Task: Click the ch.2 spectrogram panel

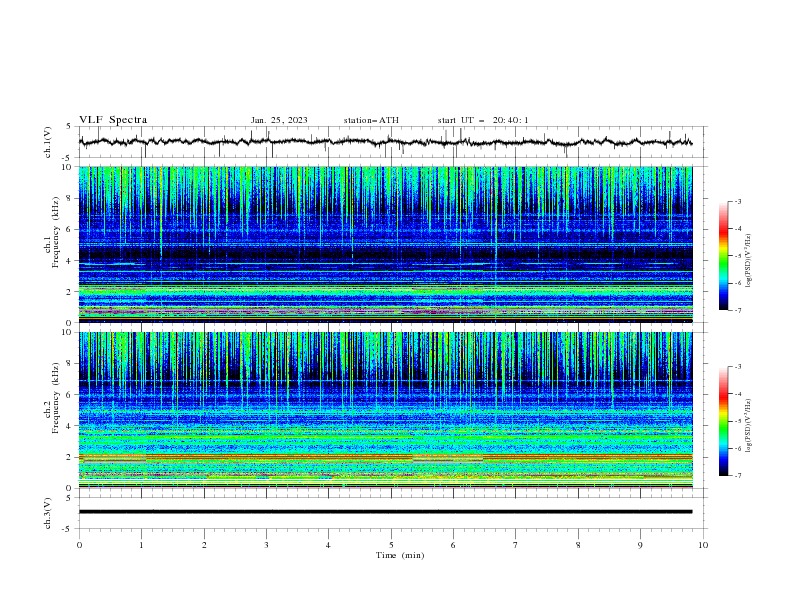Action: [386, 410]
